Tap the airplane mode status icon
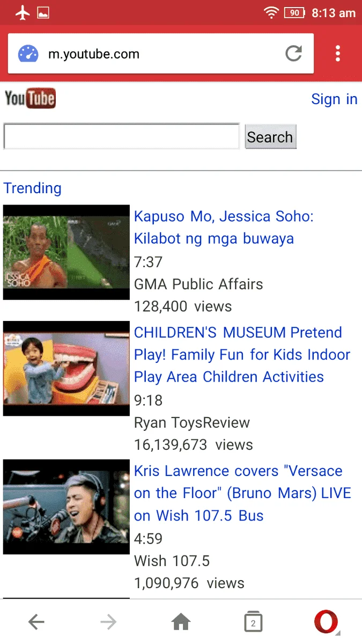 click(x=22, y=12)
